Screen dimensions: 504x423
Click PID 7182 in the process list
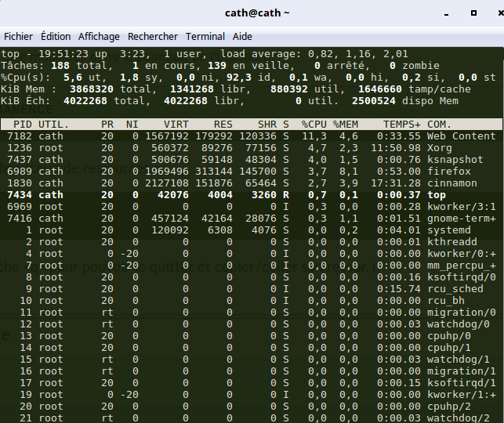click(x=20, y=136)
